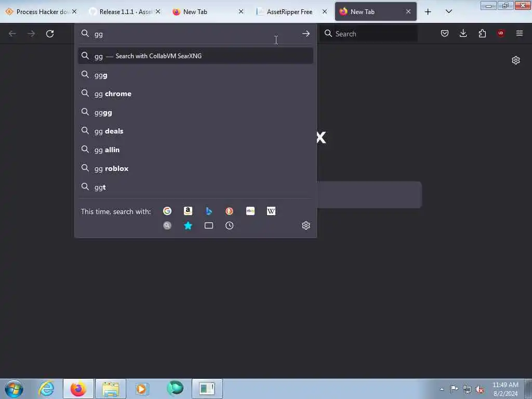Open the Extensions menu
Screen dimensions: 532x399
[482, 33]
